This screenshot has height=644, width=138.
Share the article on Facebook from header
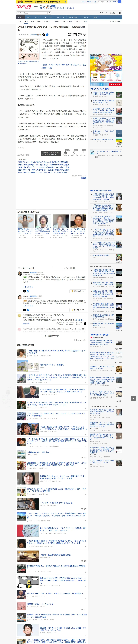point(47,35)
